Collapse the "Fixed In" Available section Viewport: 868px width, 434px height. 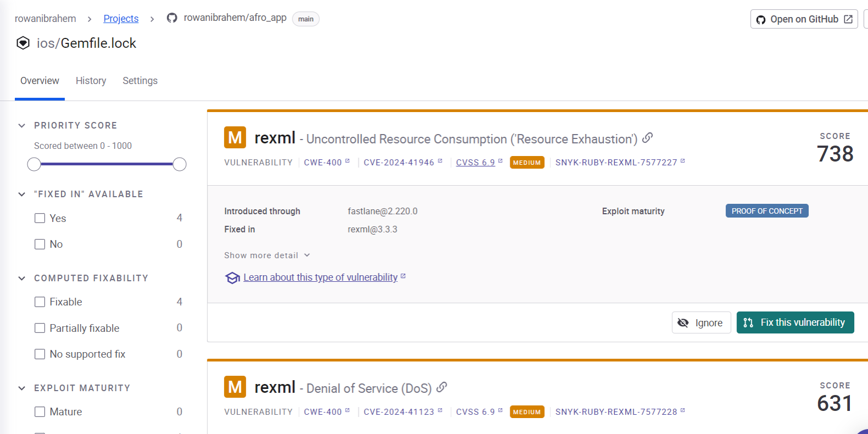(x=22, y=194)
